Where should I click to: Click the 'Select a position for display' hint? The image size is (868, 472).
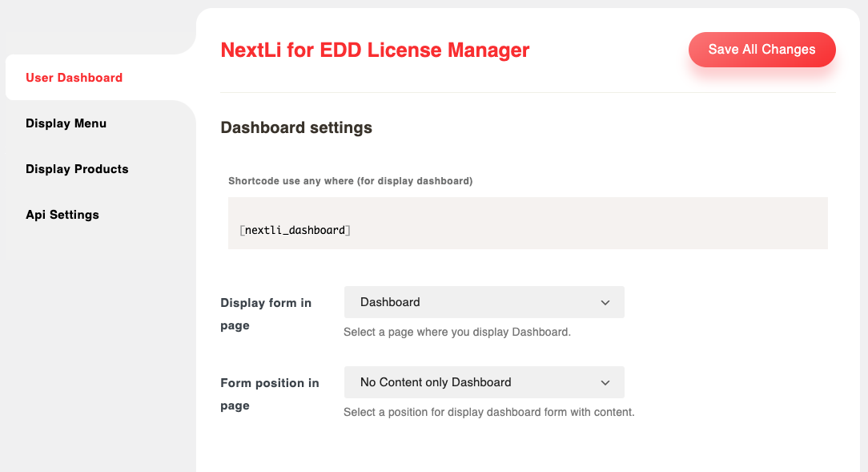point(488,412)
